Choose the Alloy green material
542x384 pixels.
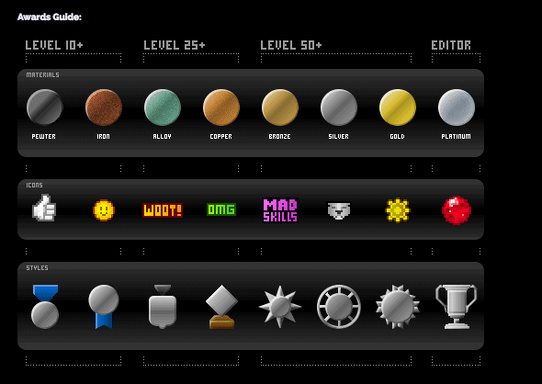(x=162, y=107)
